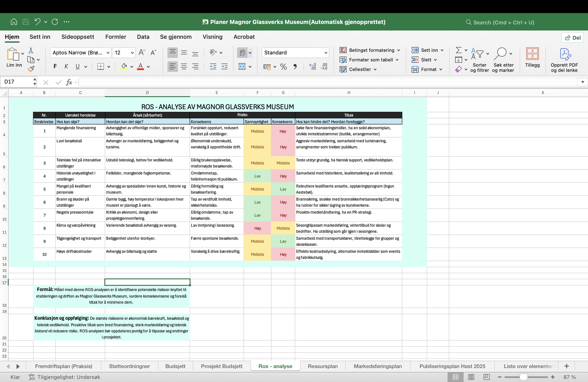The width and height of the screenshot is (588, 382).
Task: Open the Budsjett sheet tab
Action: [x=175, y=366]
